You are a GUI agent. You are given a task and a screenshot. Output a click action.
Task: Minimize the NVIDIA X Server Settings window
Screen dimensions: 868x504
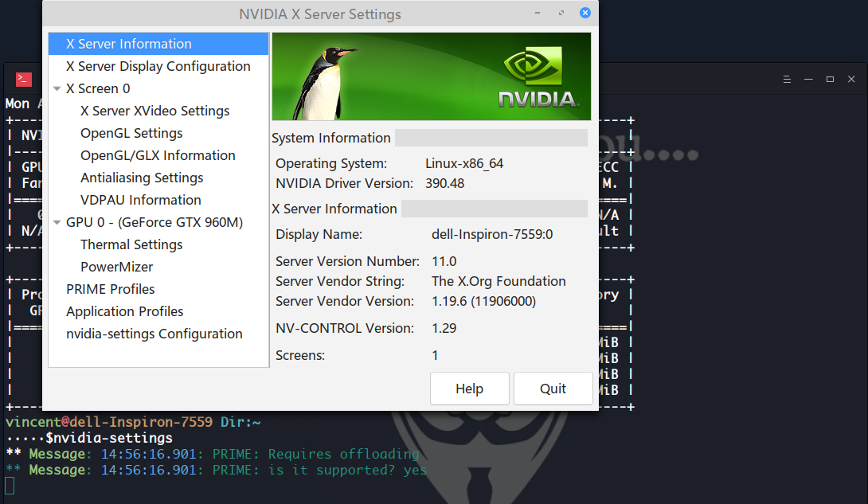(538, 13)
